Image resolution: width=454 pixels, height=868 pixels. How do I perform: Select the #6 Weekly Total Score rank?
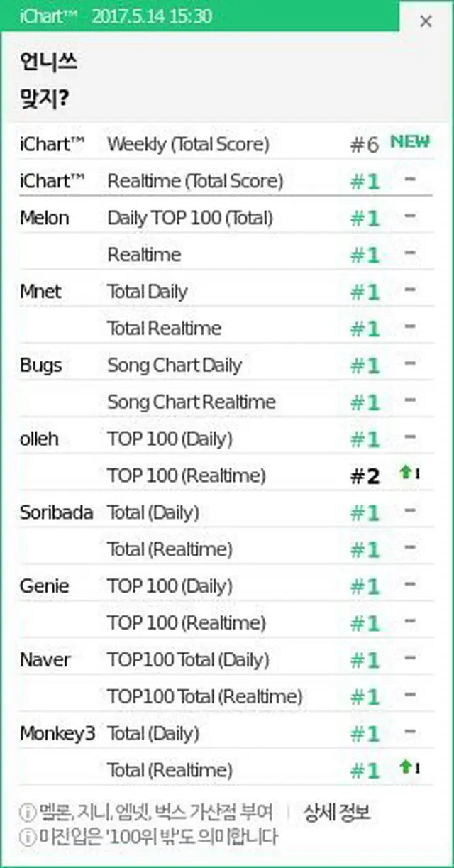click(x=365, y=145)
